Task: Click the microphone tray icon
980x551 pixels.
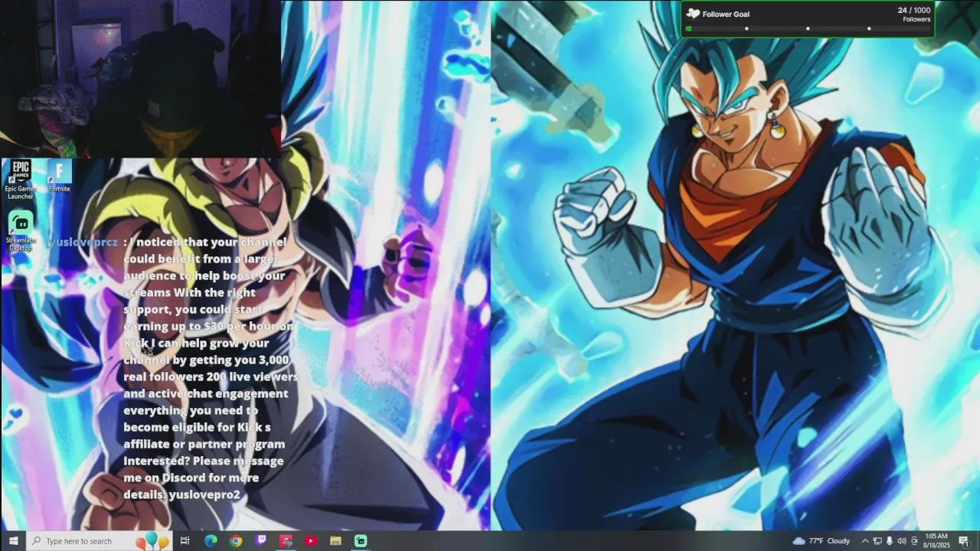Action: [x=889, y=541]
